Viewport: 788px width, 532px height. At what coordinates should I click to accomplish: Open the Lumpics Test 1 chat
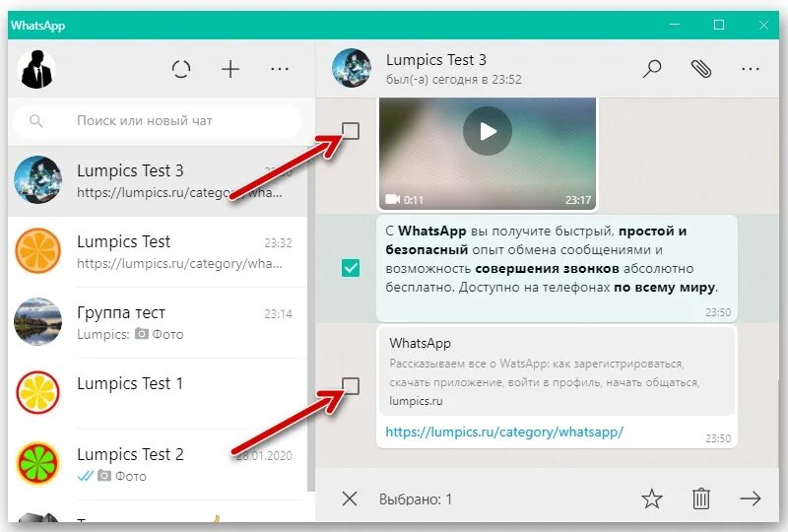[x=158, y=393]
